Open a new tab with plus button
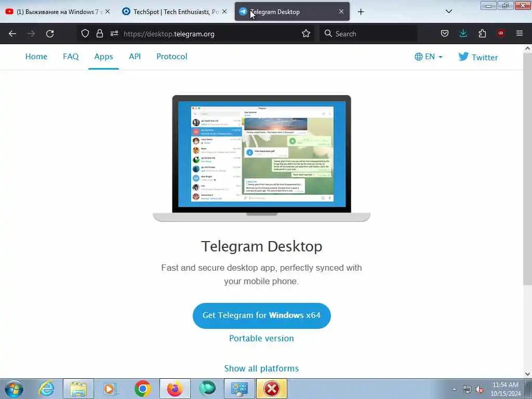This screenshot has width=532, height=399. click(x=361, y=12)
